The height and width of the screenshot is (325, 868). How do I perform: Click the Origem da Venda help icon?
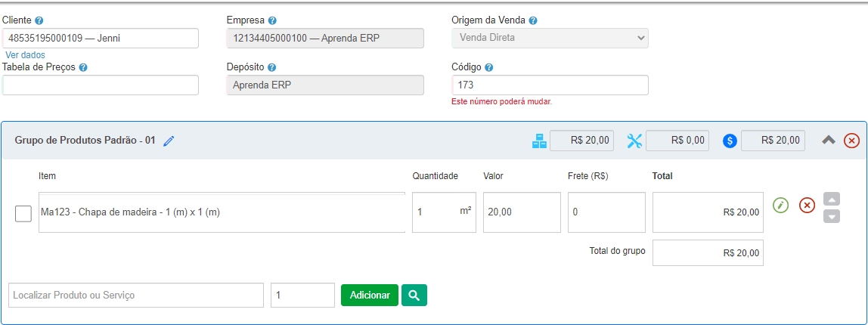(533, 20)
